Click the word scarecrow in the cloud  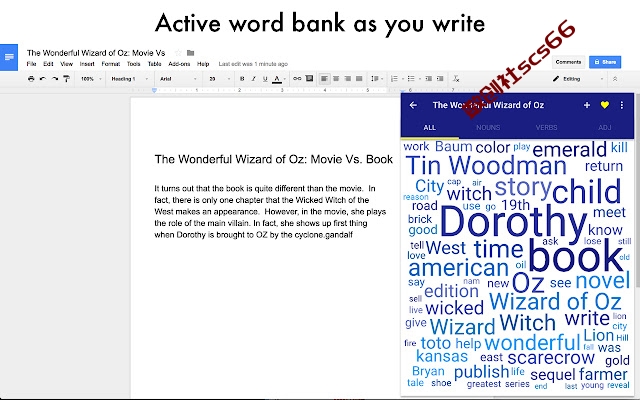pyautogui.click(x=551, y=358)
